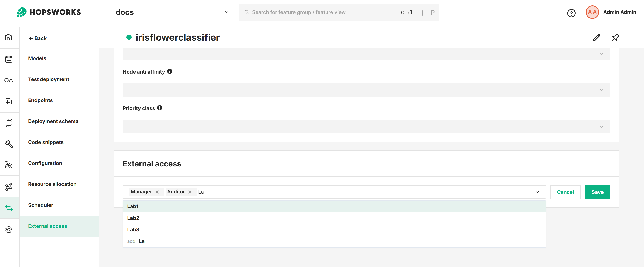Remove the Manager tag from external access
Image resolution: width=644 pixels, height=267 pixels.
tap(157, 192)
